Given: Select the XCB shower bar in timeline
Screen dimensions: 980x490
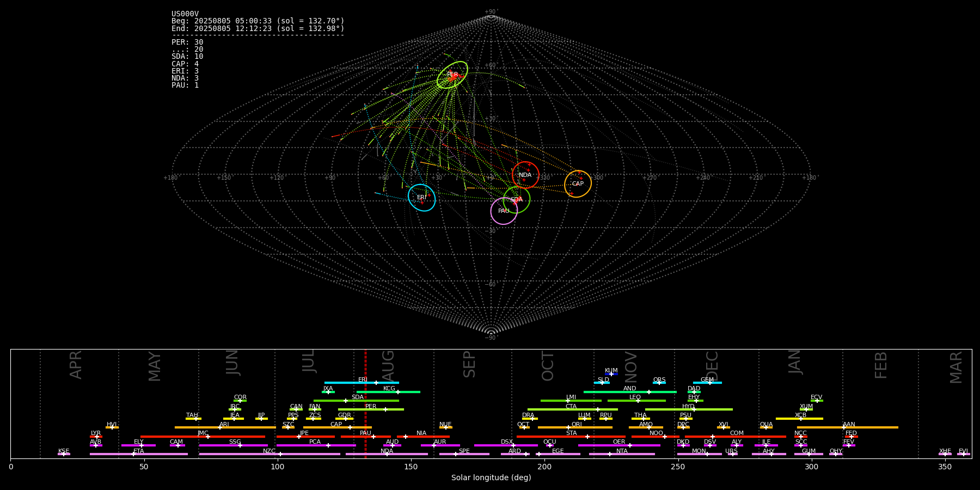Looking at the screenshot, I should pyautogui.click(x=799, y=419).
